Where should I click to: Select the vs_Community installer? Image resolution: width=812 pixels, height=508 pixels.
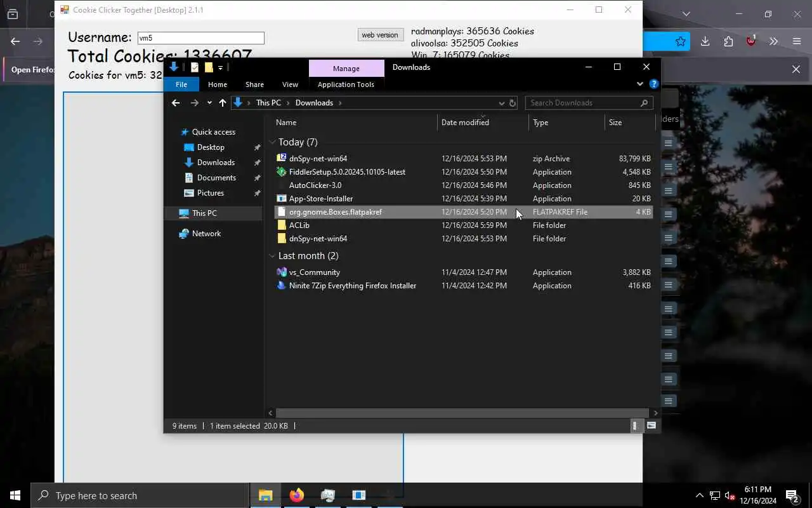click(x=463, y=272)
